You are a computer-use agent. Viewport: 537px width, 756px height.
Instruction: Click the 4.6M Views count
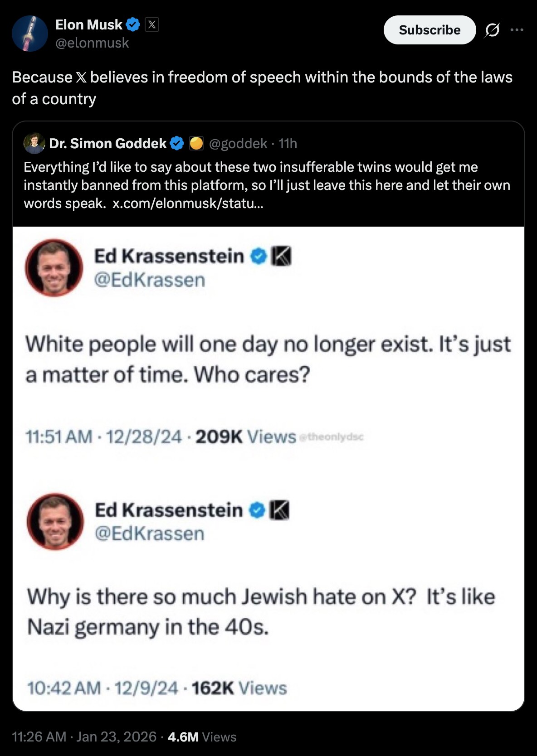(x=202, y=737)
